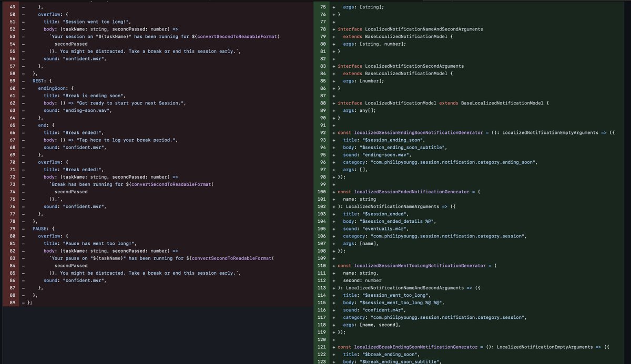Click the 'args: [number];' line
Image resolution: width=631 pixels, height=364 pixels.
363,81
